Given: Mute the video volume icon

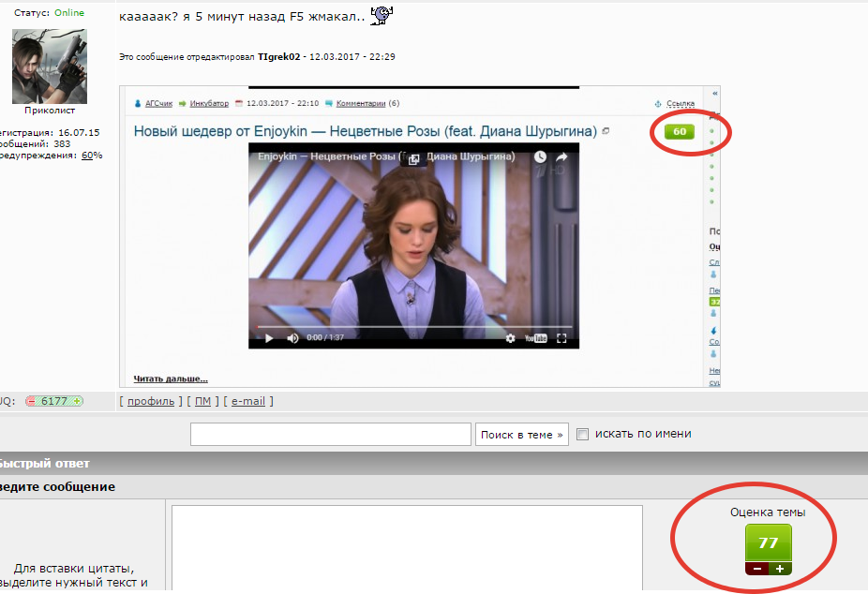Looking at the screenshot, I should (x=292, y=338).
